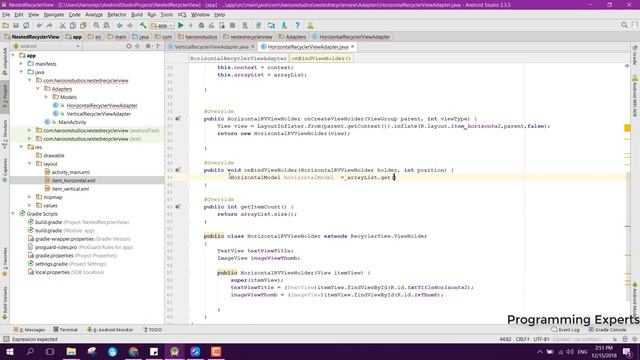Open the Gradle Console tool window
Screen dimensions: 640x360
pos(607,329)
